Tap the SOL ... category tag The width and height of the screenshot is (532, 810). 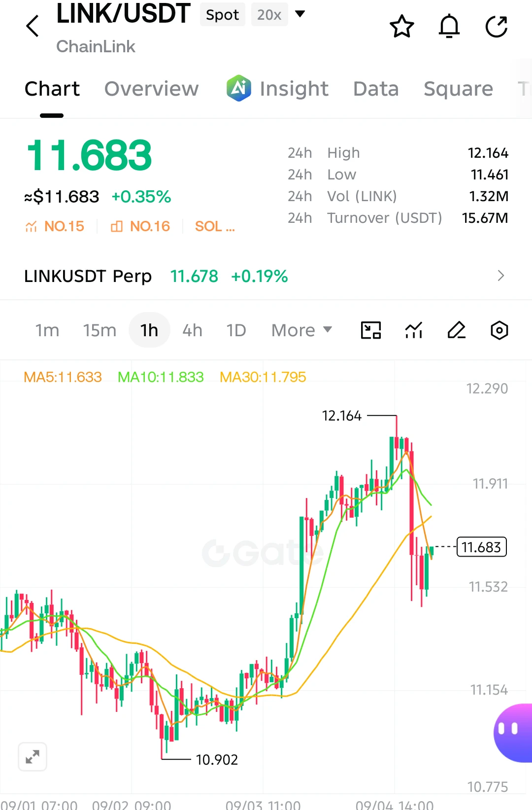[x=215, y=226]
